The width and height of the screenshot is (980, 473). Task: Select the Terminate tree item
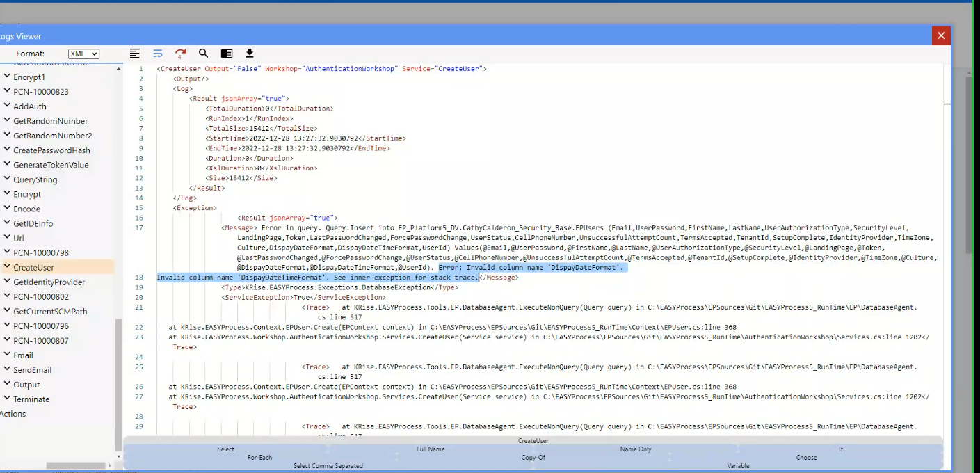31,399
